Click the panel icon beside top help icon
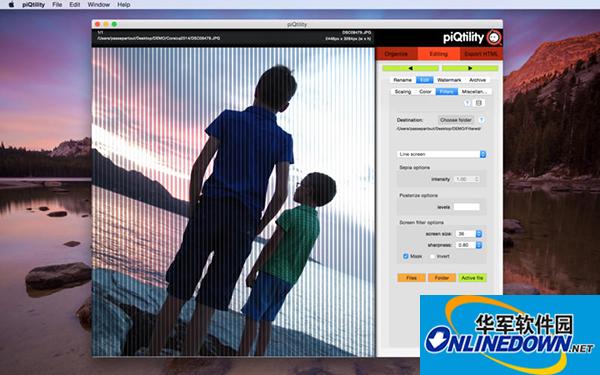 click(x=478, y=103)
